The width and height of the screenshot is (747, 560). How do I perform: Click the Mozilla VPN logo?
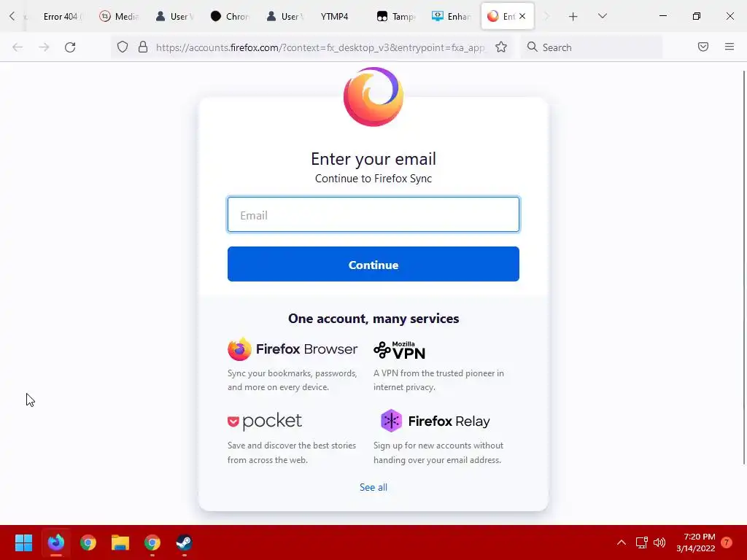click(x=399, y=350)
